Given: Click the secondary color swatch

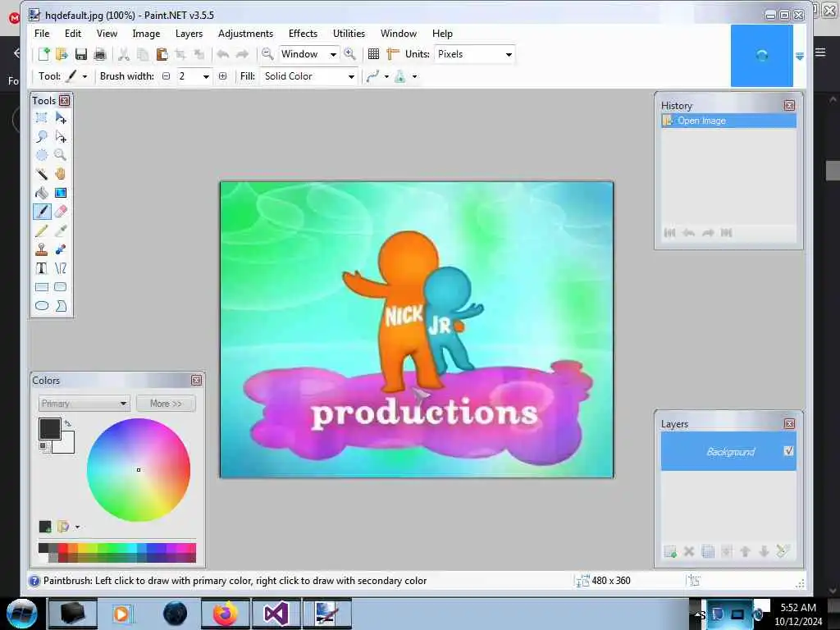Looking at the screenshot, I should [x=66, y=445].
